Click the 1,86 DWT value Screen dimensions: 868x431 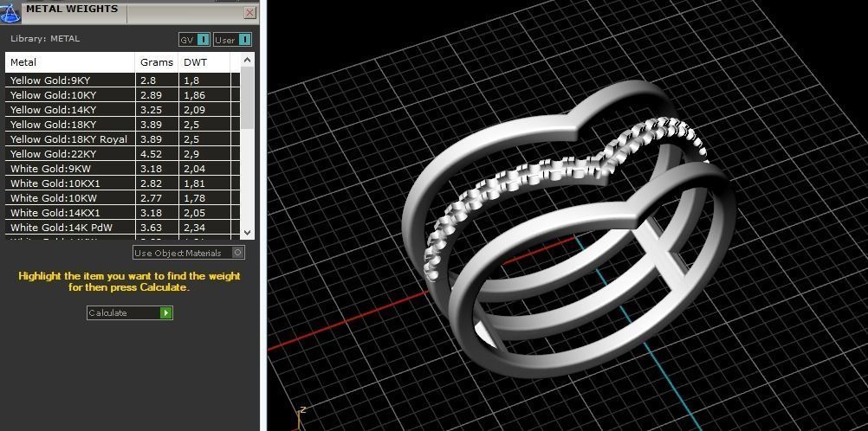(x=194, y=95)
